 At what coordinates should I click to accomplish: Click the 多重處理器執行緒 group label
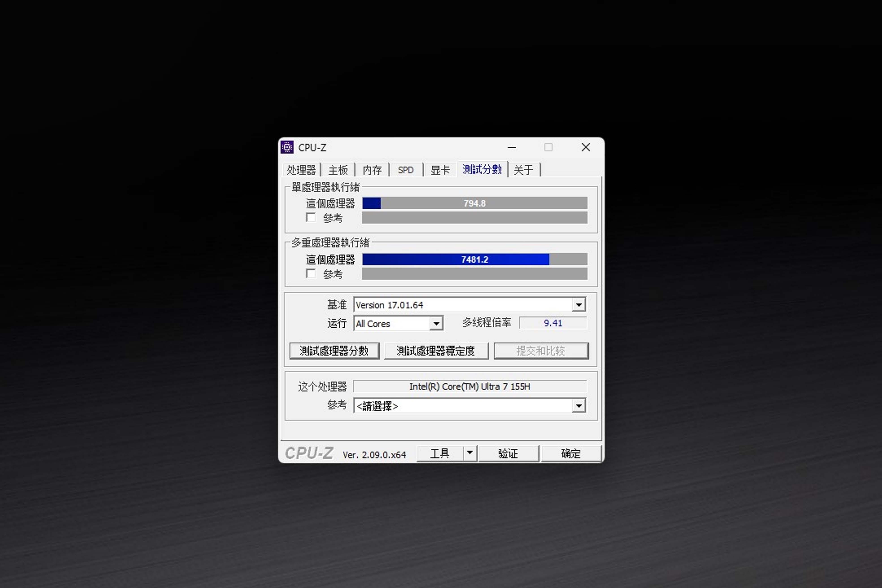[x=330, y=243]
